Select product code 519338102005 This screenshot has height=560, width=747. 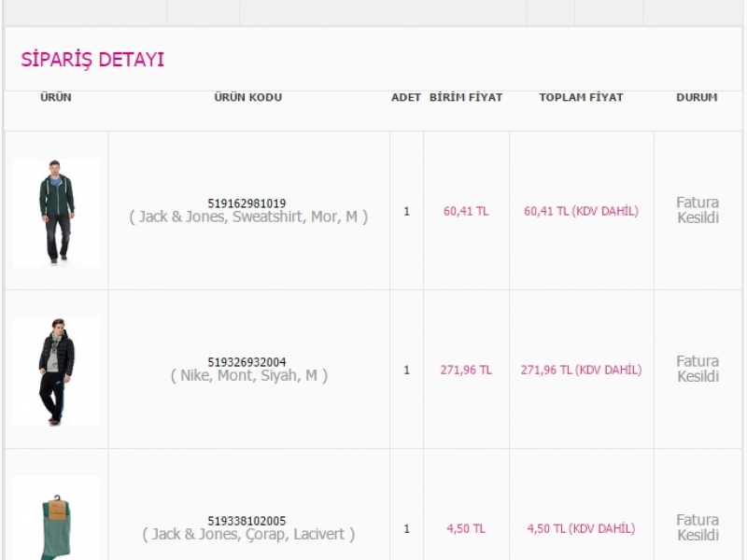(247, 521)
